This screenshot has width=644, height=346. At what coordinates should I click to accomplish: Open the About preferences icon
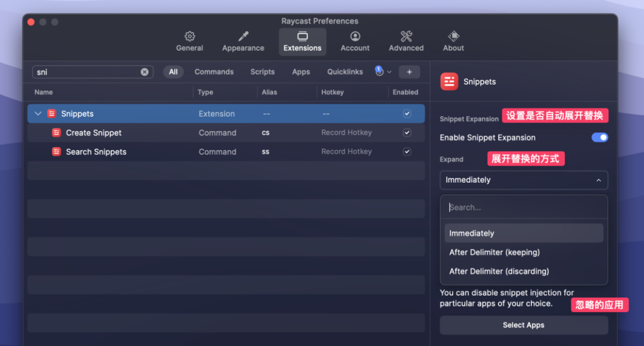(453, 36)
